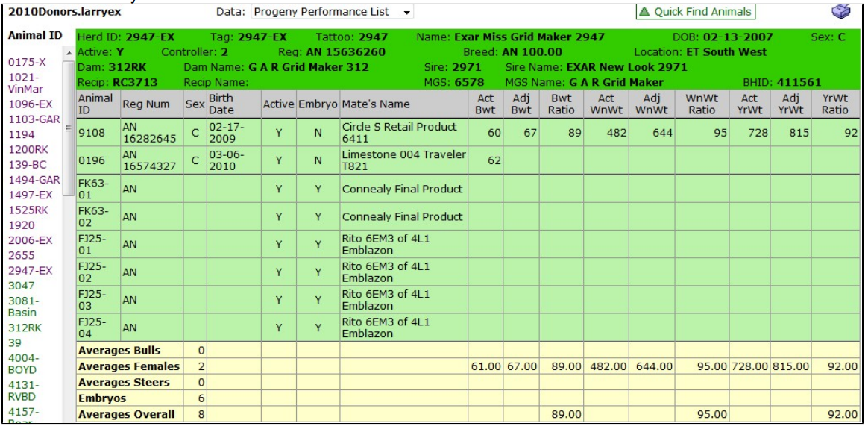
Task: Open the Data Progeny Performance List dropdown
Action: click(332, 12)
